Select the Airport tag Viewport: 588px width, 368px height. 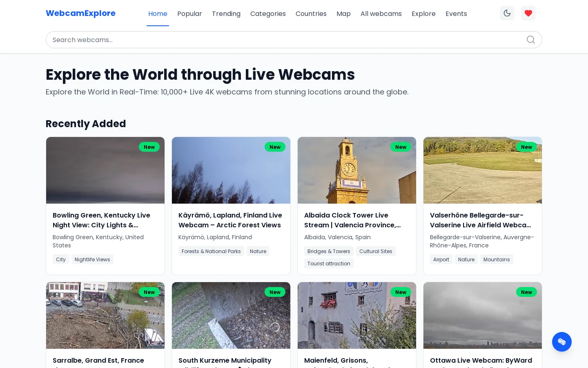[441, 259]
